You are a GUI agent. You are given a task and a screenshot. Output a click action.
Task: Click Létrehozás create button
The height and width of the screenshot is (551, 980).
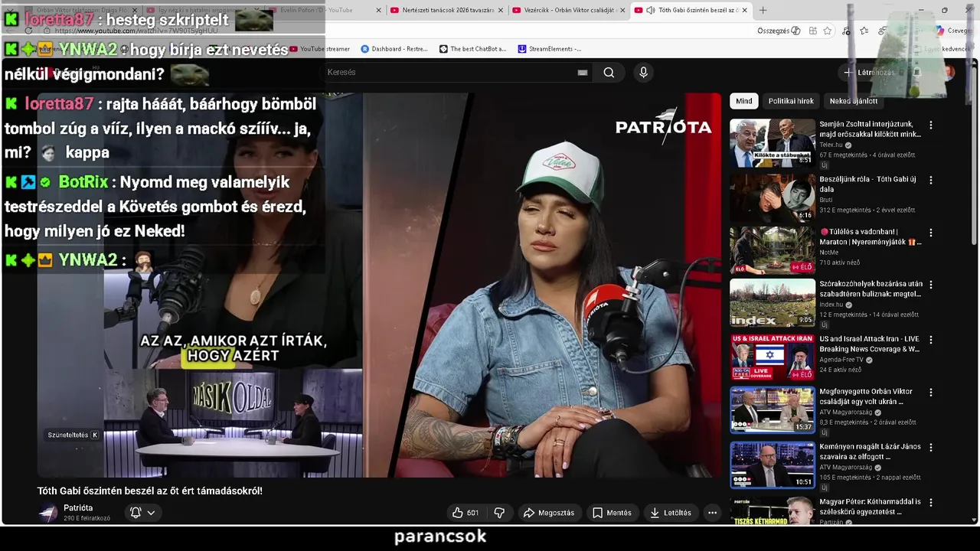coord(868,73)
